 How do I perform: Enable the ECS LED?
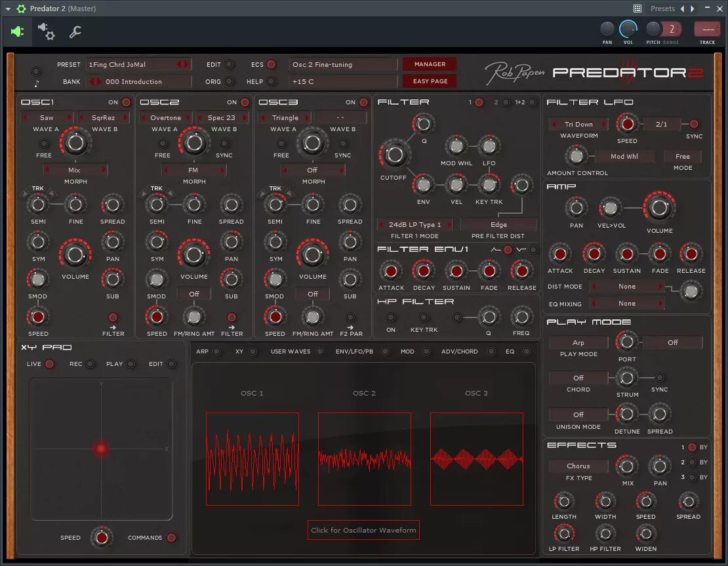tap(272, 64)
